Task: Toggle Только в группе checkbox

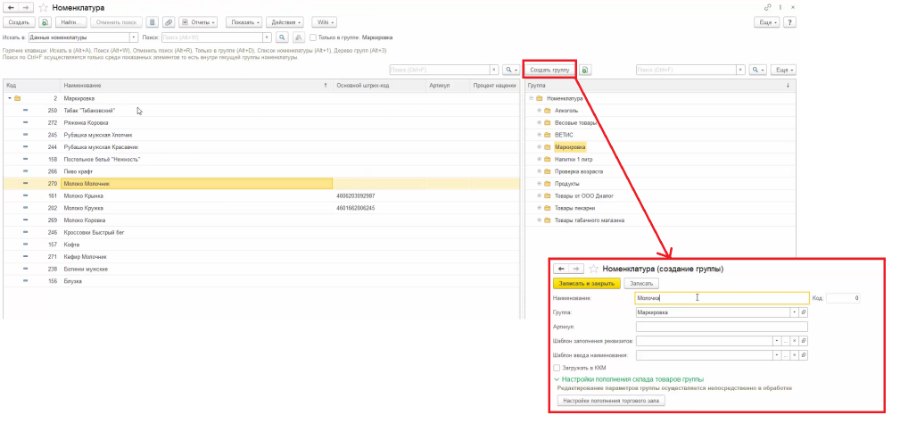Action: click(313, 37)
